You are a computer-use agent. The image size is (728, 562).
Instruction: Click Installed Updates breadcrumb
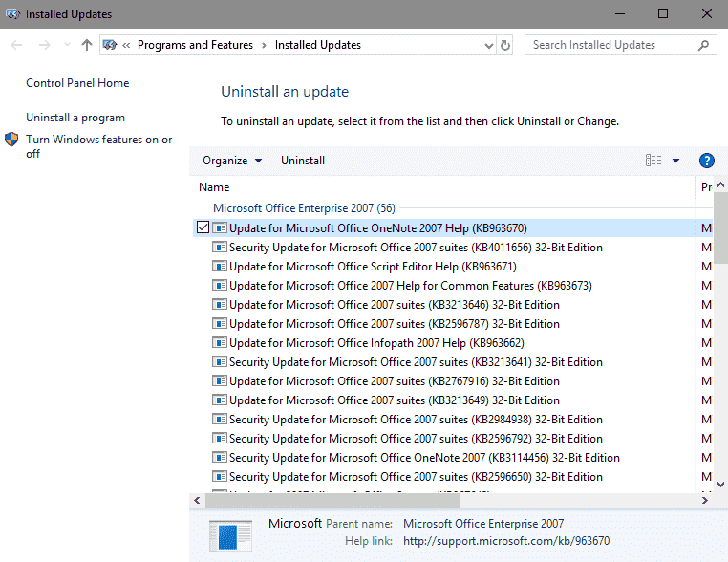pos(317,45)
